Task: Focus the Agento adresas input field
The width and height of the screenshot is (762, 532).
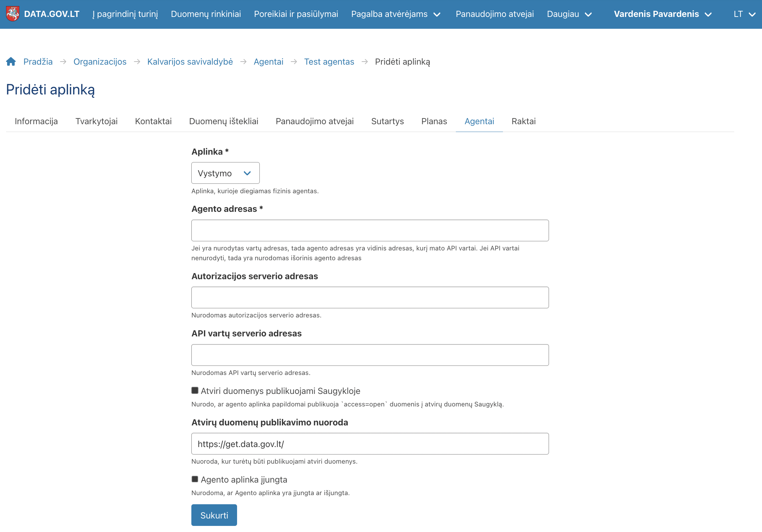Action: [x=370, y=230]
